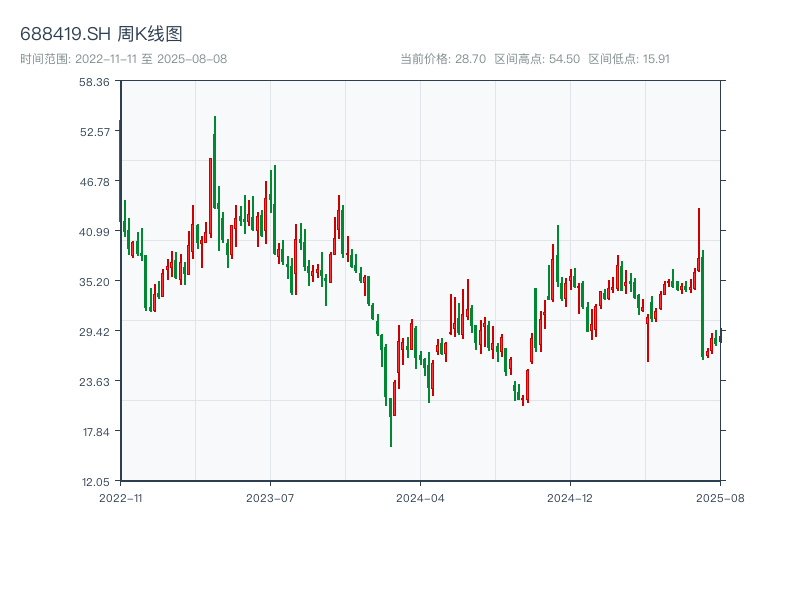Click the y-axis label 58.36
This screenshot has height=600, width=800.
pyautogui.click(x=94, y=82)
